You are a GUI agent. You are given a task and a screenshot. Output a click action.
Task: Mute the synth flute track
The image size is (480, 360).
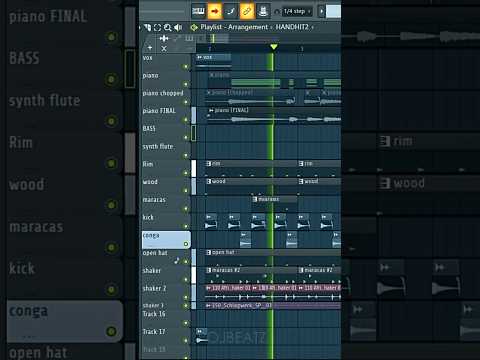(x=186, y=156)
